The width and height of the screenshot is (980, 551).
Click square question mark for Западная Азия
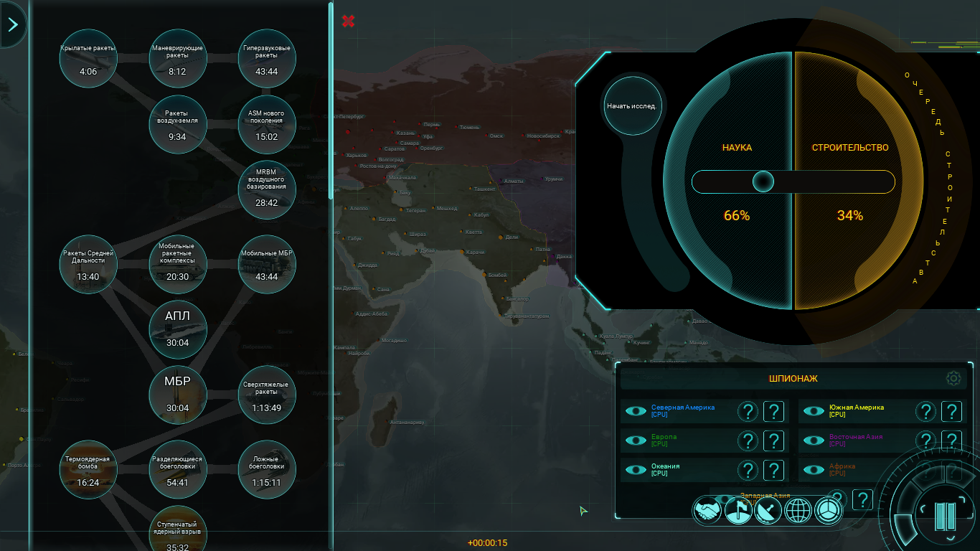pos(862,499)
